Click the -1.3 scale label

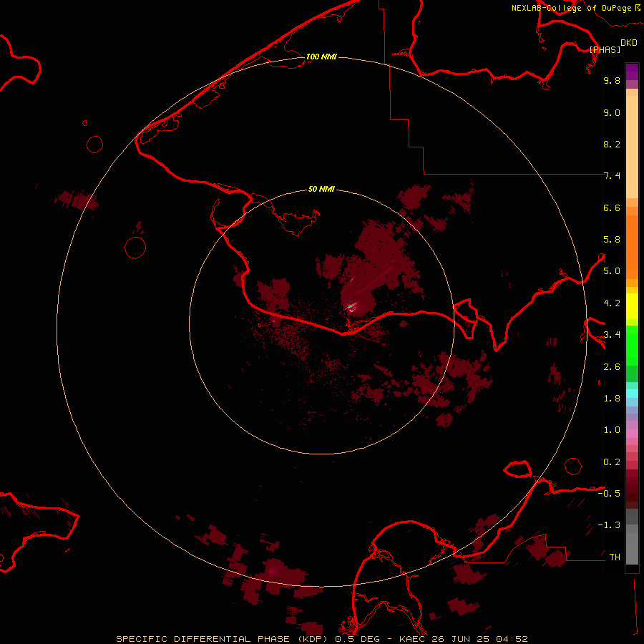(x=609, y=525)
